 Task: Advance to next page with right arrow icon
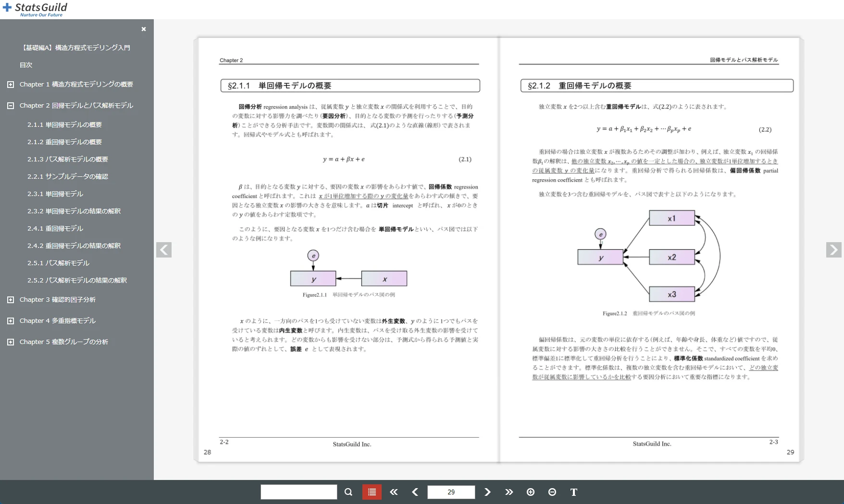[487, 492]
